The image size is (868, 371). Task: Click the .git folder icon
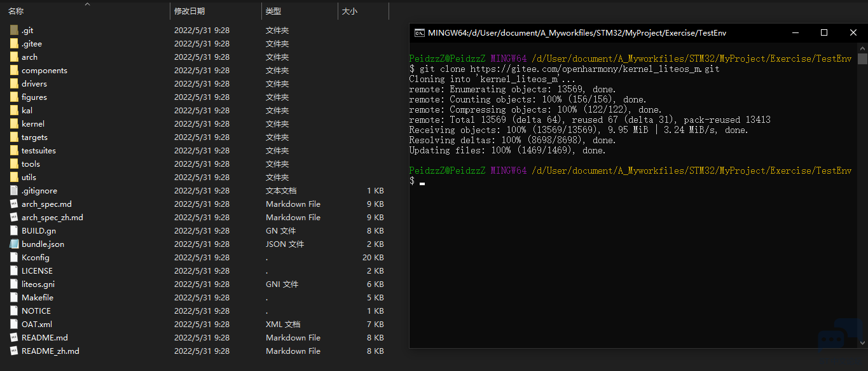pyautogui.click(x=14, y=30)
